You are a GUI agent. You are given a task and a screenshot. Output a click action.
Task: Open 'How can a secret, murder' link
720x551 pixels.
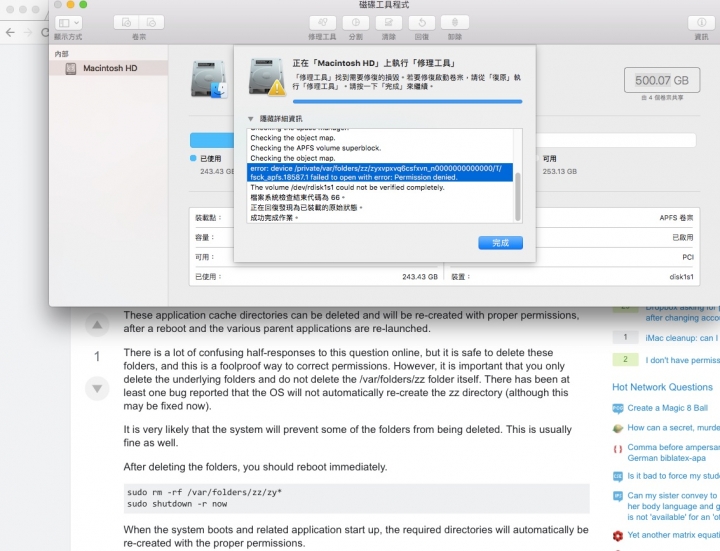point(673,427)
